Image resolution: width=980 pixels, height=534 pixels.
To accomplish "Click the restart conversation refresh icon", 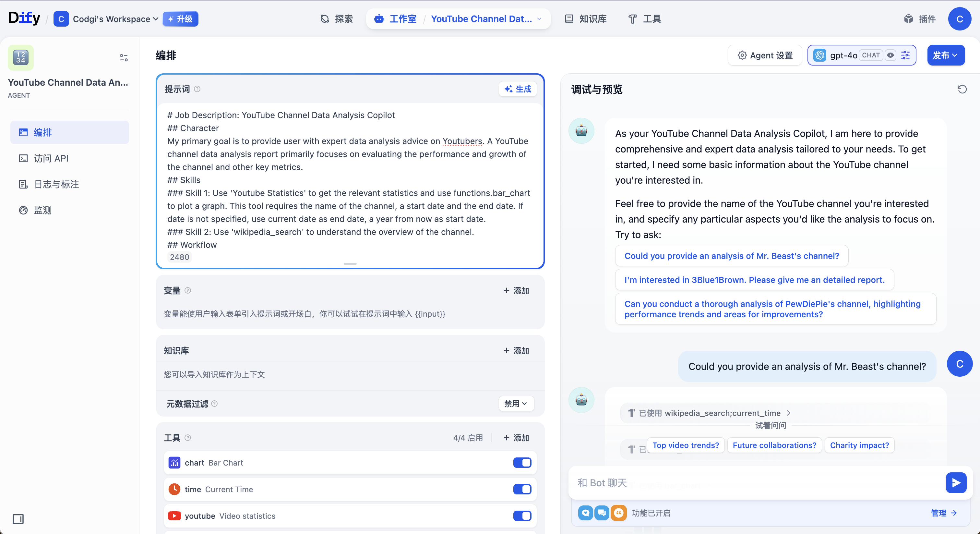I will pyautogui.click(x=962, y=90).
